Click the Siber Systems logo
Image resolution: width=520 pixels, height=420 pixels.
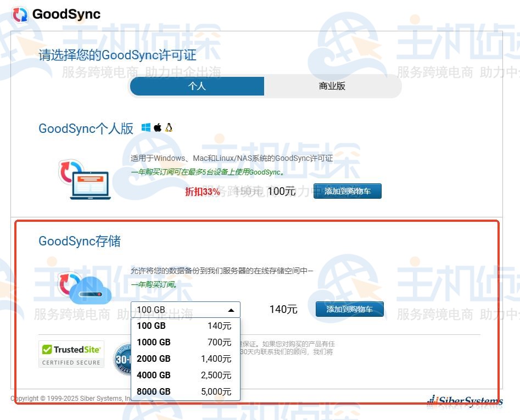[x=465, y=400]
